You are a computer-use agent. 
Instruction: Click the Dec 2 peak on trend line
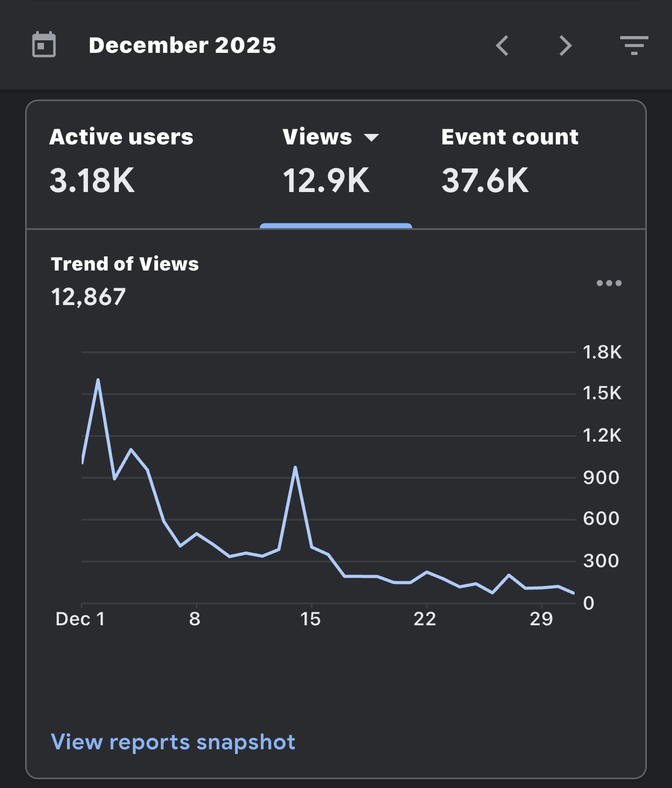[98, 380]
